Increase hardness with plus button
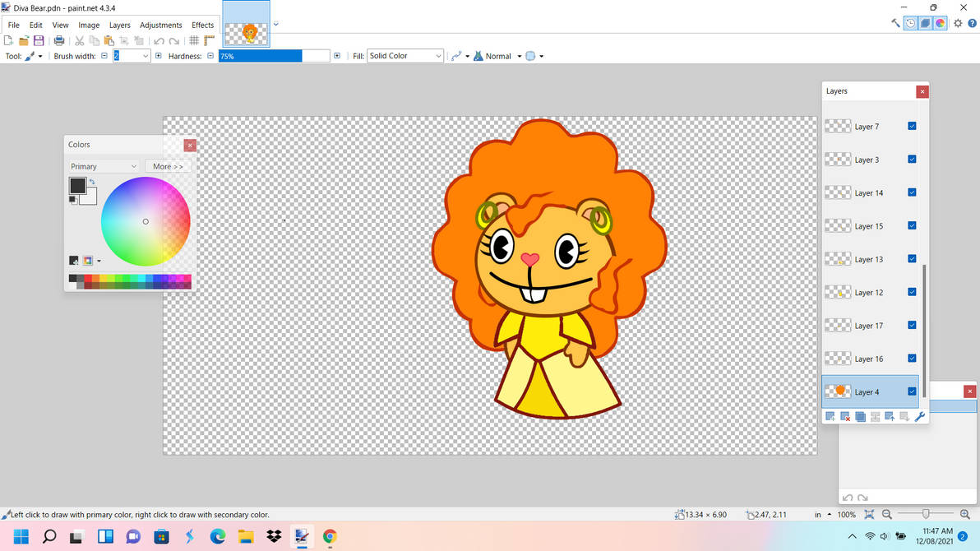The height and width of the screenshot is (551, 980). 337,56
